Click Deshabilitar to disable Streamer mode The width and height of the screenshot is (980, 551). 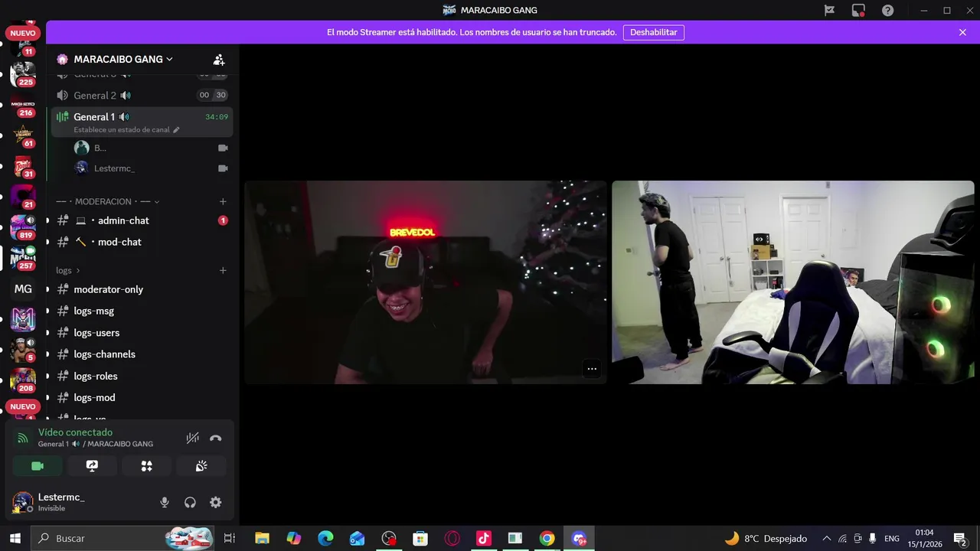pos(654,32)
